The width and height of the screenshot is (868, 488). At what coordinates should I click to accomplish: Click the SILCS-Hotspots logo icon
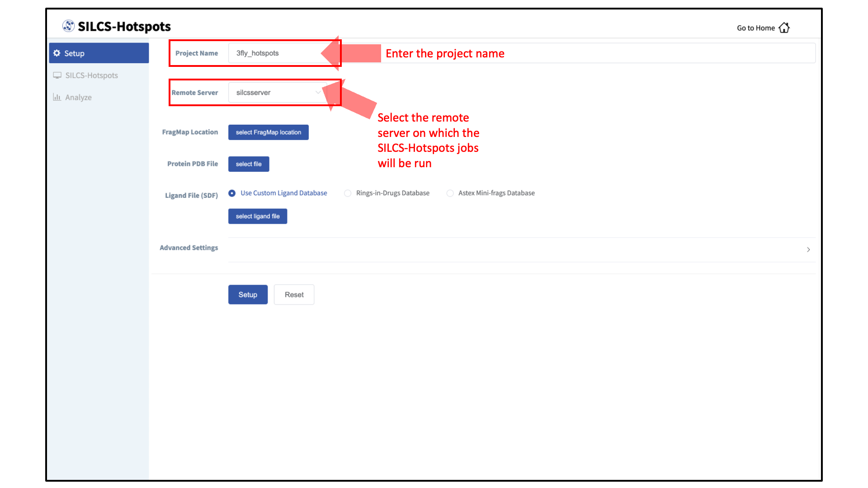tap(68, 26)
